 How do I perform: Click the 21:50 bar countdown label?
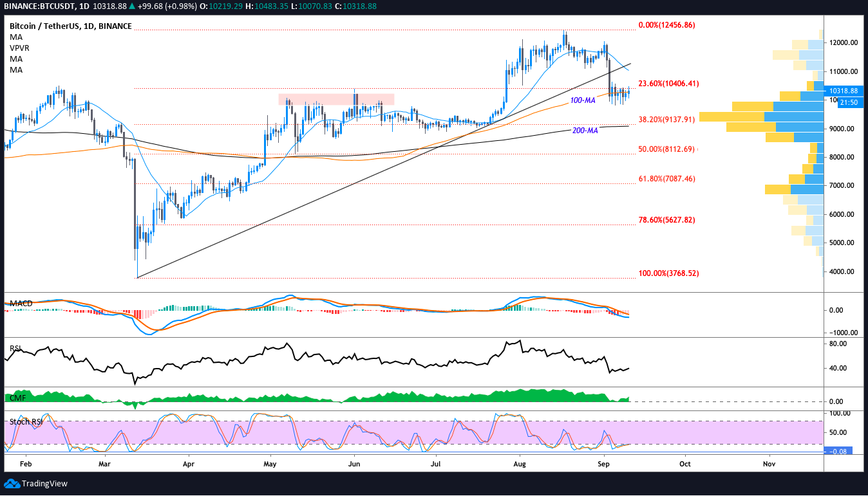tap(844, 102)
